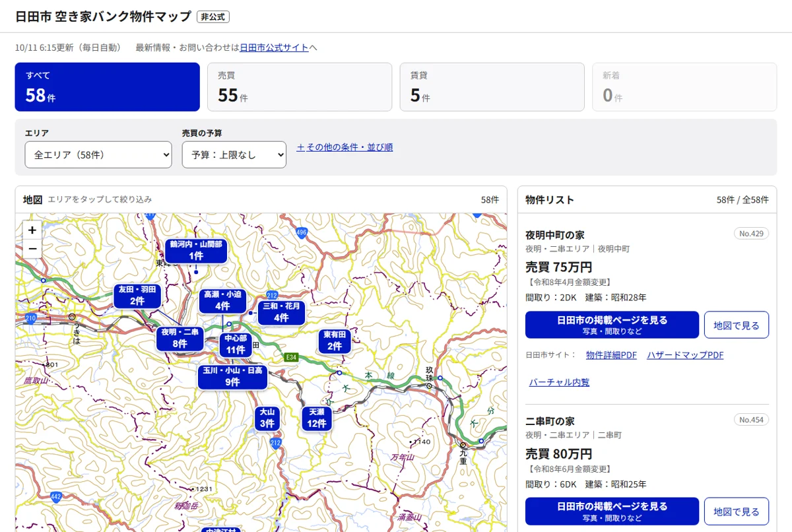Click the 夜明・二串 8件 map marker
The height and width of the screenshot is (532, 792).
click(180, 338)
